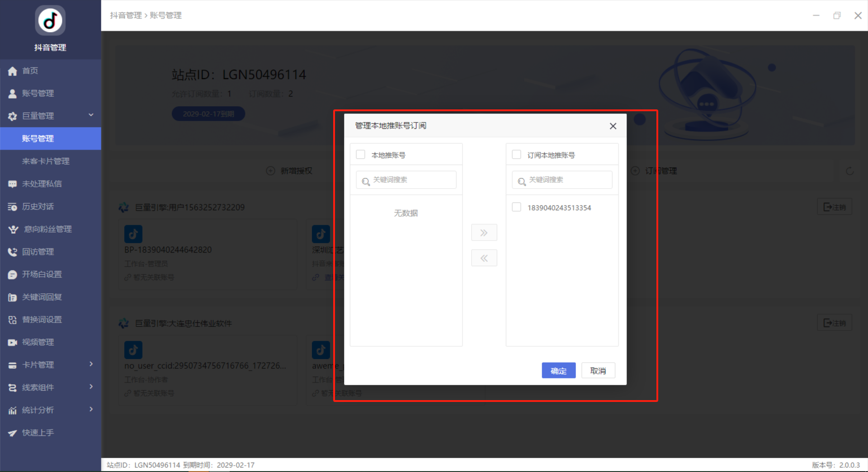Click the 取消 cancel button
The height and width of the screenshot is (472, 868).
click(x=598, y=371)
